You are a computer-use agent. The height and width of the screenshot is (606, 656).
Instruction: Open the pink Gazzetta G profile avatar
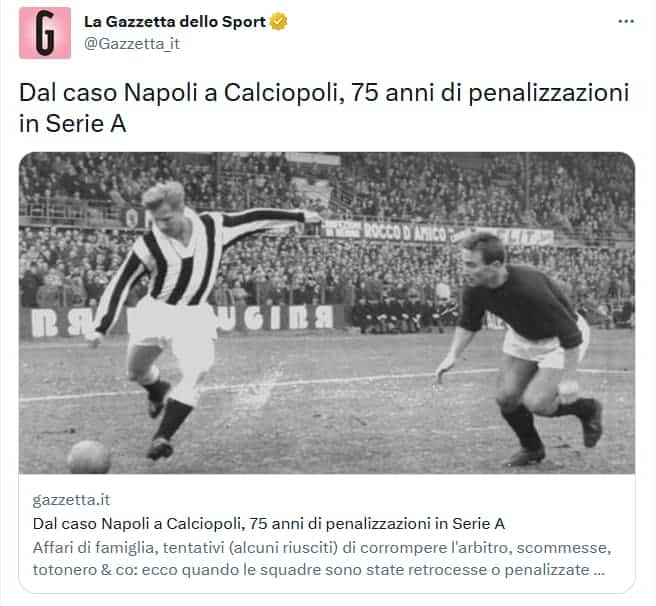tap(45, 33)
